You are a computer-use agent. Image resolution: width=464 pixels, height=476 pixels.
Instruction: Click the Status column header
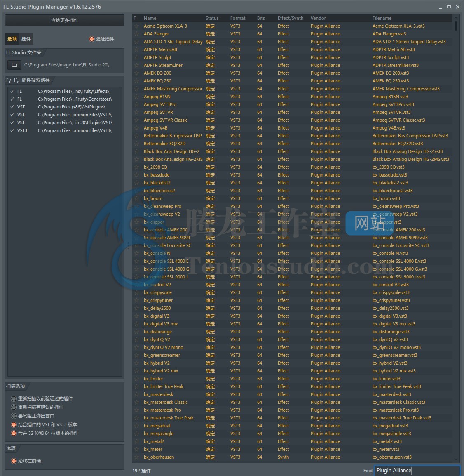click(x=212, y=18)
